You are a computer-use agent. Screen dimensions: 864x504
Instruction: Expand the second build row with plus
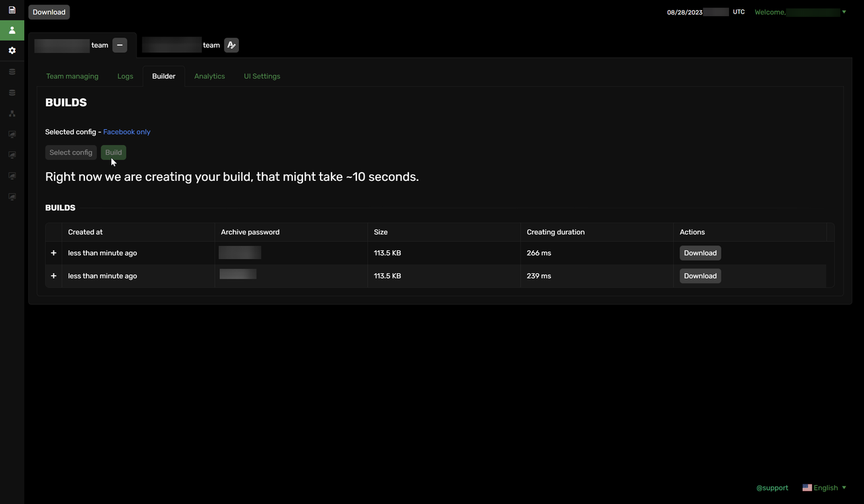tap(53, 276)
